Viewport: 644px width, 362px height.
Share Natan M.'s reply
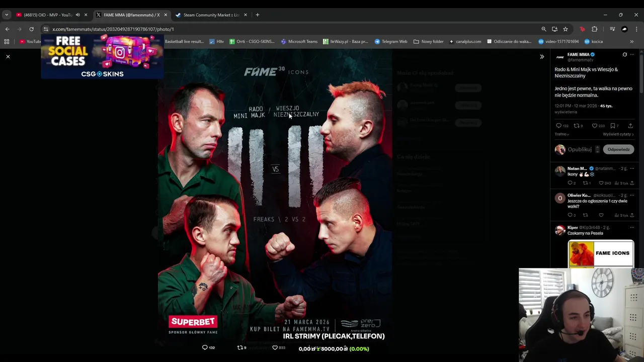[x=632, y=183]
